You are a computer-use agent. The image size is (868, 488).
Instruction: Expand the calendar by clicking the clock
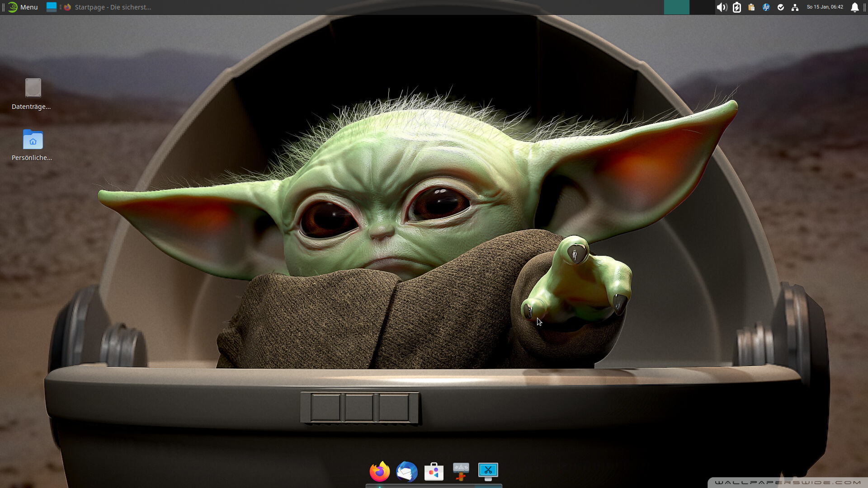[x=825, y=7]
